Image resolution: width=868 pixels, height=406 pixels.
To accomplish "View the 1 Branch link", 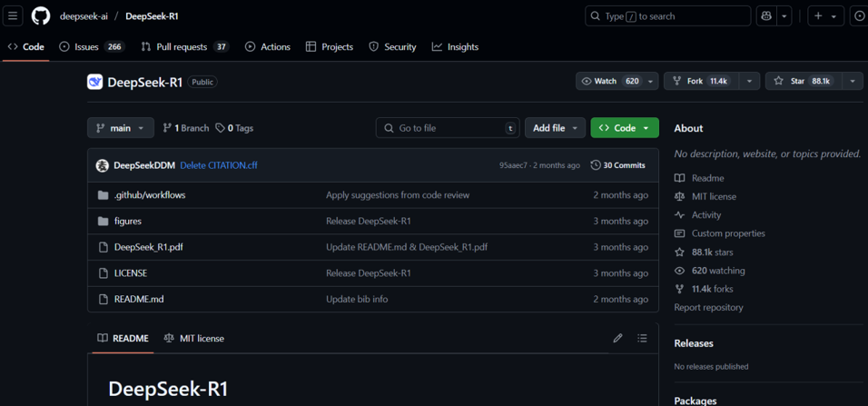I will click(186, 128).
